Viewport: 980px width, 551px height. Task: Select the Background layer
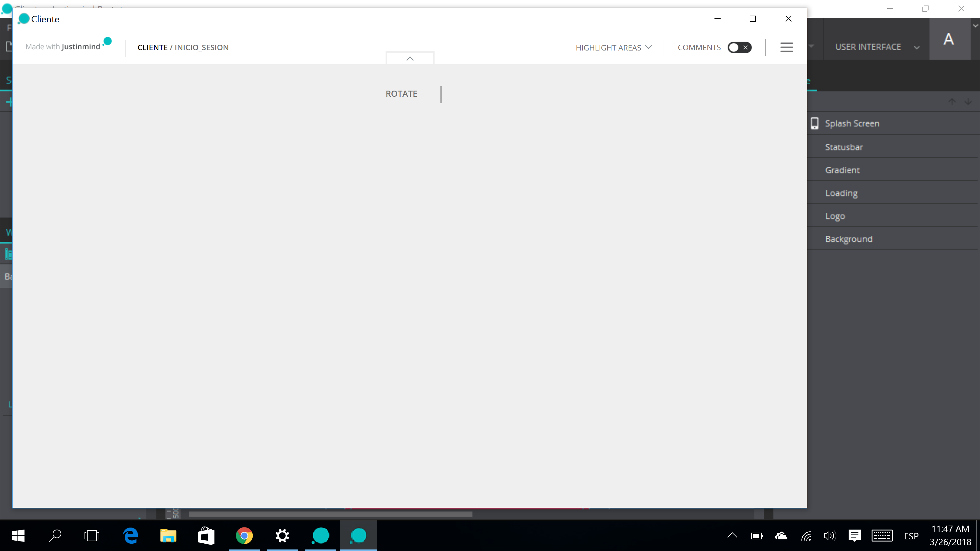pyautogui.click(x=848, y=239)
